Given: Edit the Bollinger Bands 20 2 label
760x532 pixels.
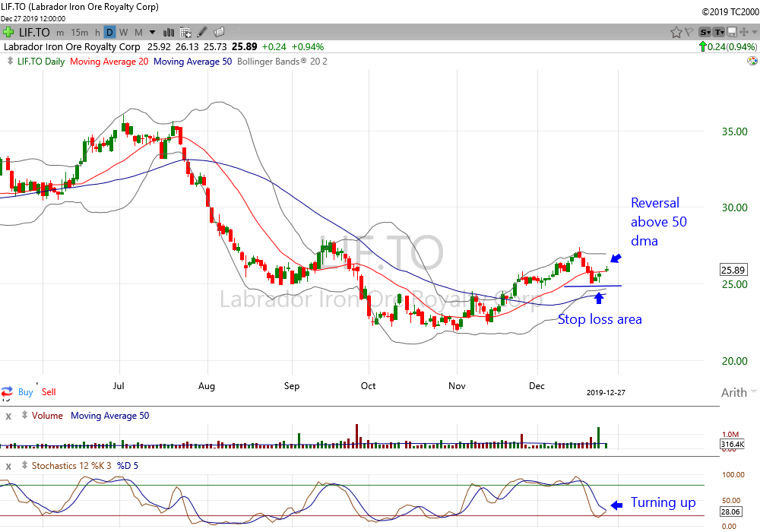Looking at the screenshot, I should 282,61.
